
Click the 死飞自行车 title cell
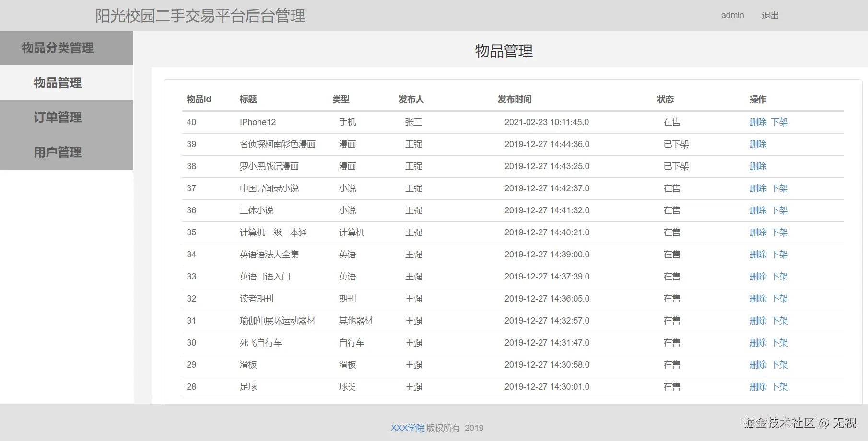[260, 343]
